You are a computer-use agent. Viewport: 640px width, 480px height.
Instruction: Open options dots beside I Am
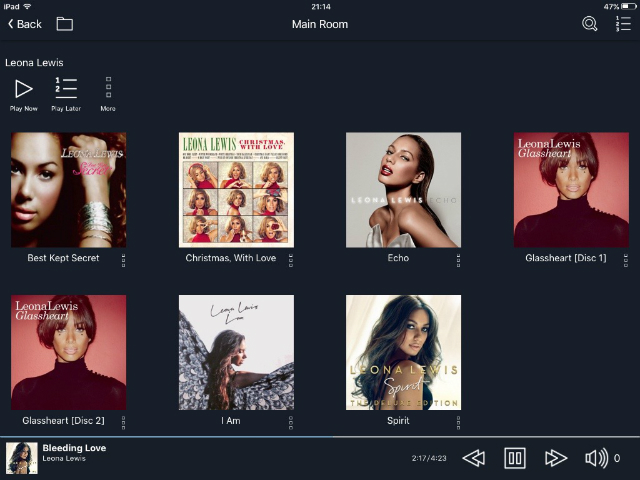[x=291, y=423]
